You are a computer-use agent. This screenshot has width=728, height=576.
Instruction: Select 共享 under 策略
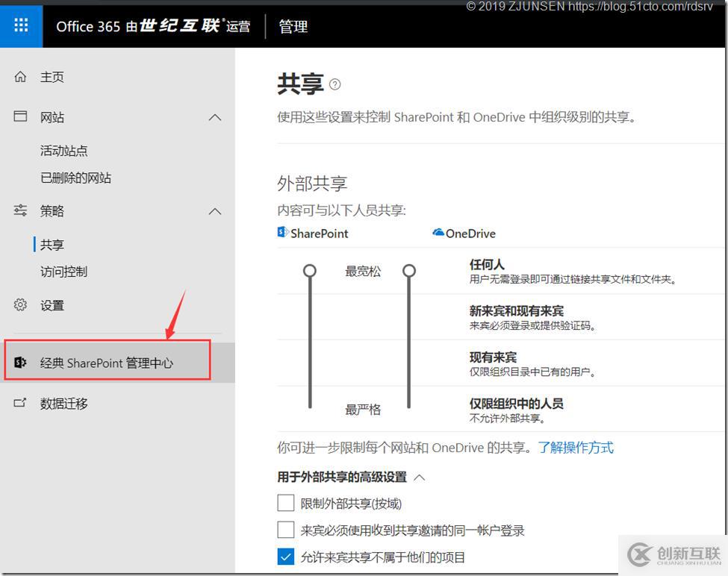point(52,245)
